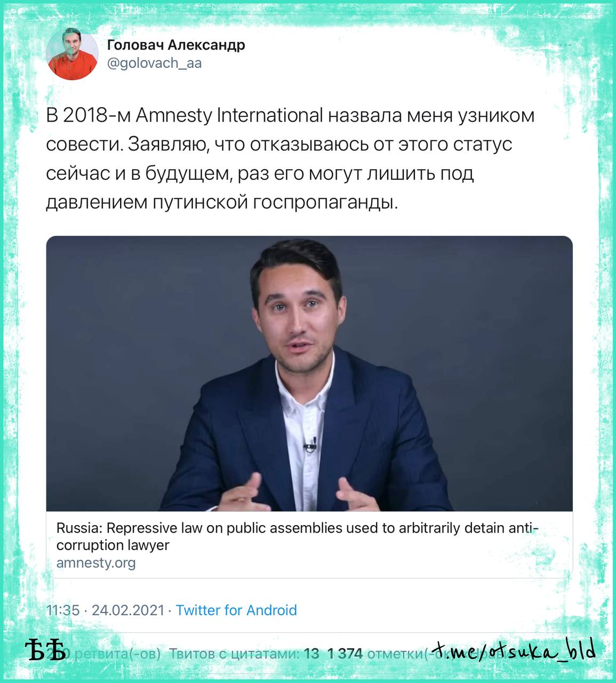Click the lapel microphone on the man's shirt
Screen dimensions: 616x683
click(x=310, y=444)
